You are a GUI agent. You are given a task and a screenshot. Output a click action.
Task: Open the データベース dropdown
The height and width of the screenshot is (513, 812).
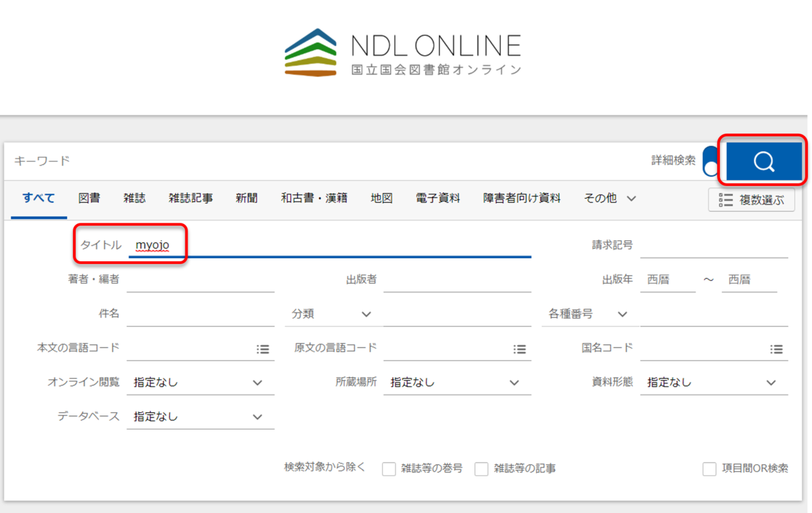coord(200,417)
